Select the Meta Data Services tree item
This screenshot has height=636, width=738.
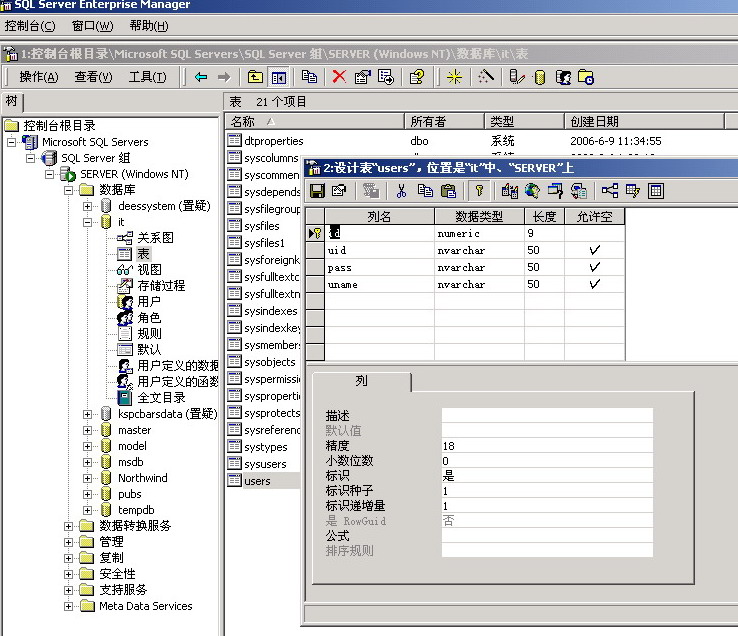(145, 606)
